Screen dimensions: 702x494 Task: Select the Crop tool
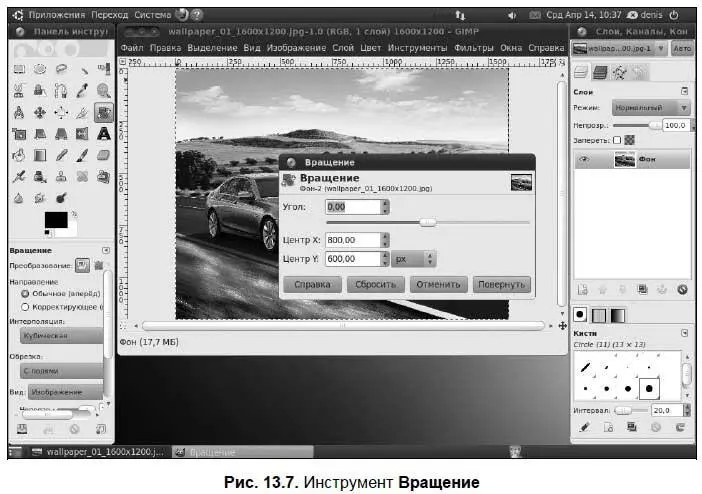click(82, 112)
